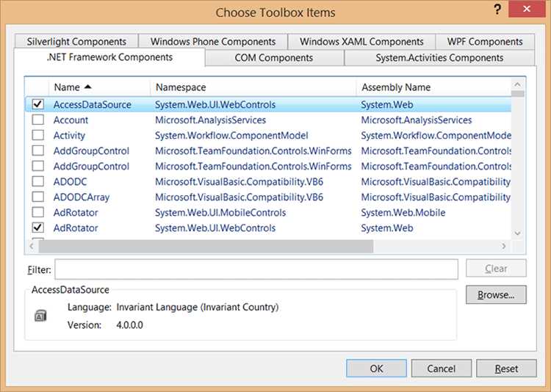Sort by the Namespace column header
The width and height of the screenshot is (551, 392).
[x=253, y=87]
